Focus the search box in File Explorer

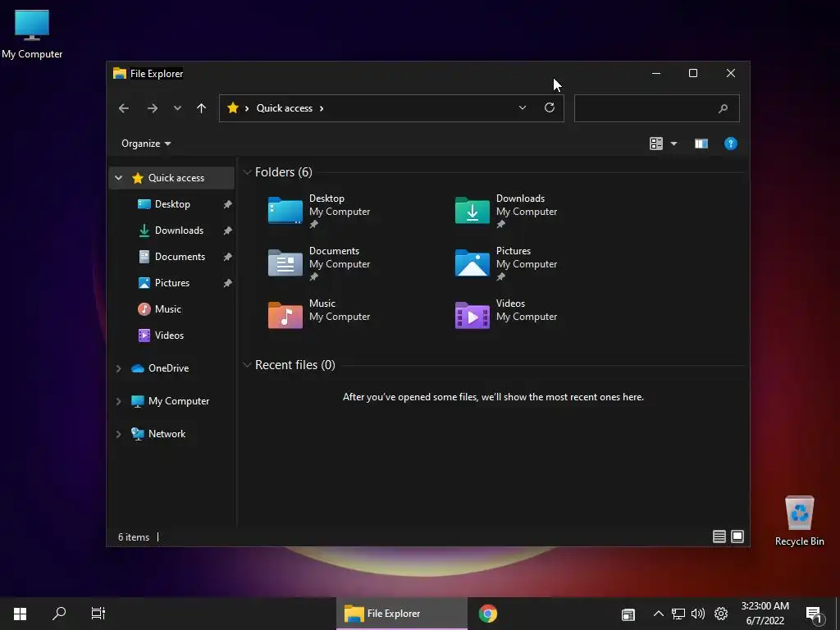(x=657, y=108)
